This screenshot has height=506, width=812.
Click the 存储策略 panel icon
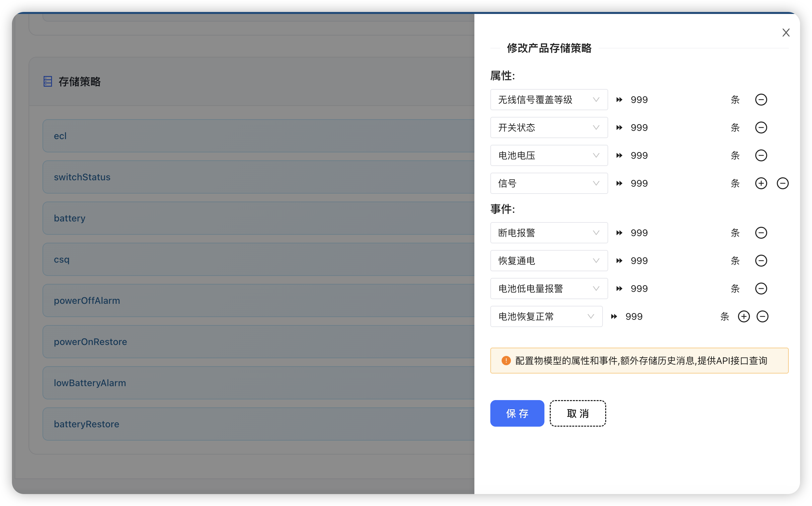(x=47, y=81)
